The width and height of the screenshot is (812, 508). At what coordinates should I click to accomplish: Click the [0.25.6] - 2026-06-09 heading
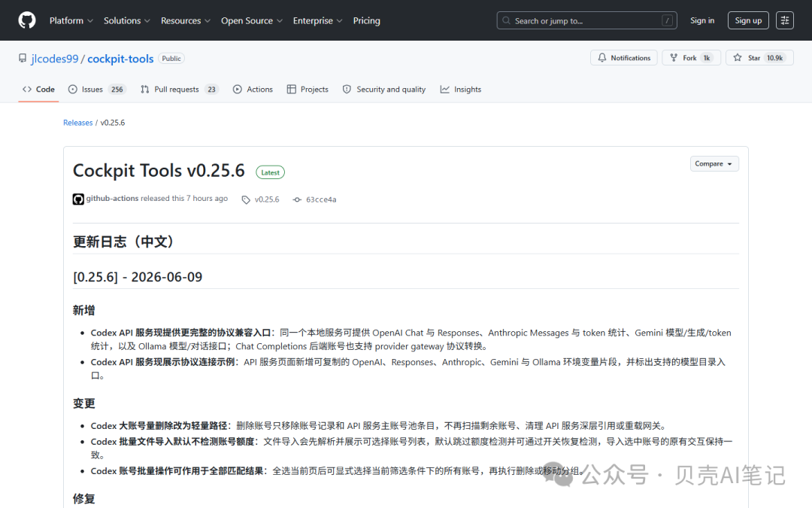pyautogui.click(x=138, y=277)
